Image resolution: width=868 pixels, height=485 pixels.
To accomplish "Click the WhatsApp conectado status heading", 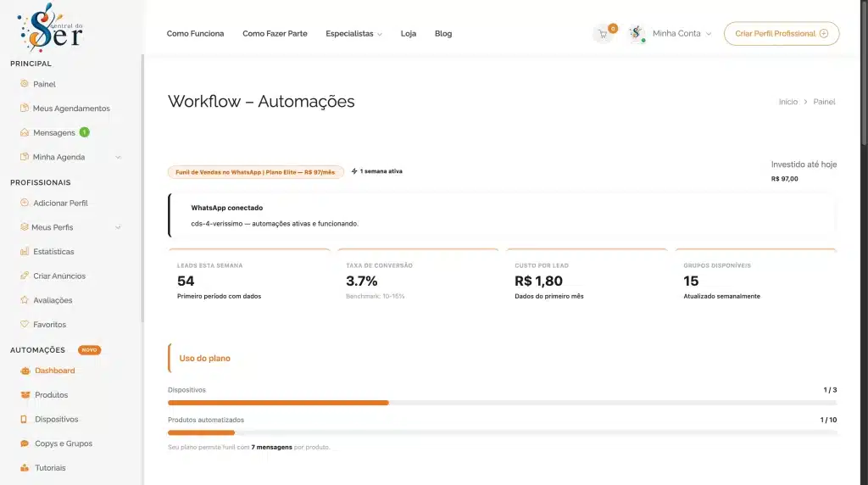I will pyautogui.click(x=227, y=208).
